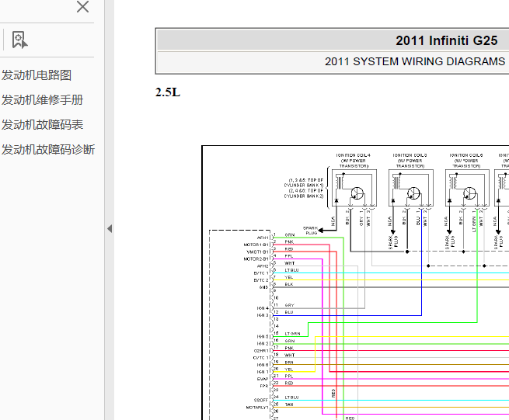509x420 pixels.
Task: Open bookmark 发动机电路图
Action: click(x=37, y=75)
